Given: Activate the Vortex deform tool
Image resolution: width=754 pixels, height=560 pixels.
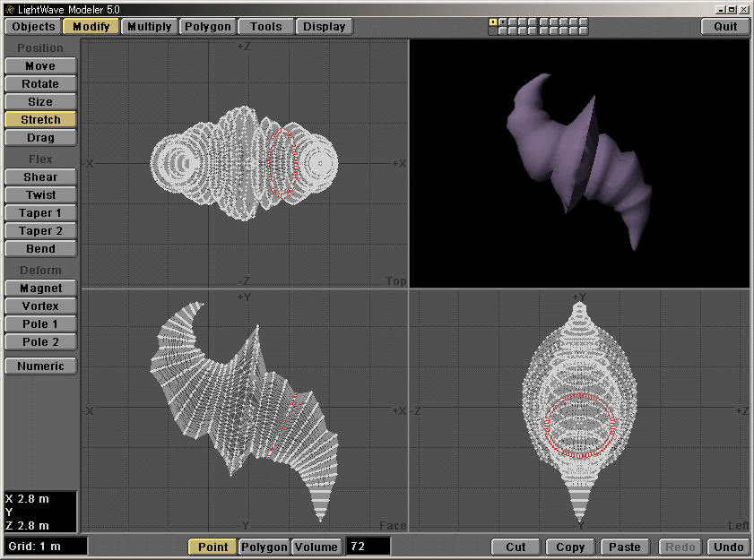Looking at the screenshot, I should pyautogui.click(x=39, y=306).
